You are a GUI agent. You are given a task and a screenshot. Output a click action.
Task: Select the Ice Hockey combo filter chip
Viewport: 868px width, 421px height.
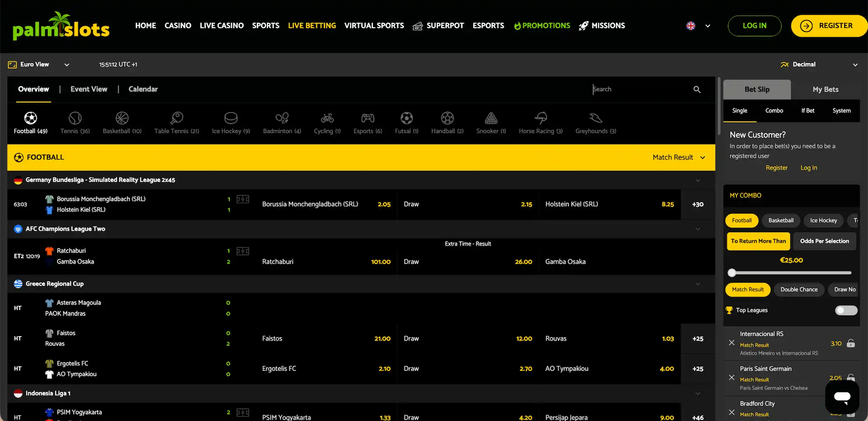click(x=823, y=220)
